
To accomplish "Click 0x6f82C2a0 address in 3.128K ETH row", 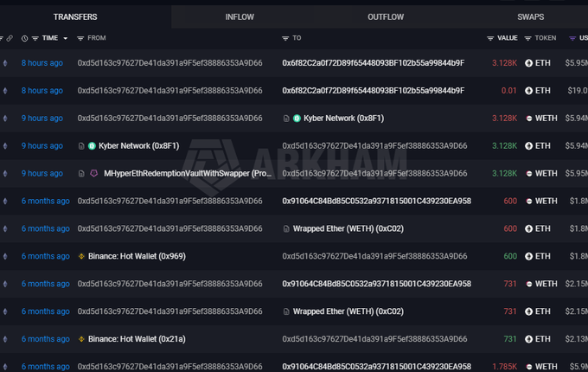I will tap(374, 63).
